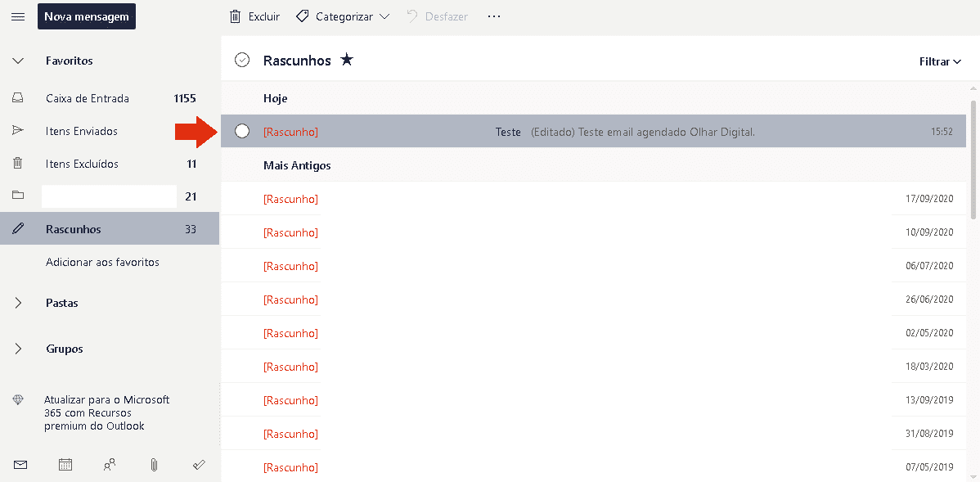Open the People contacts icon
980x482 pixels.
point(110,465)
